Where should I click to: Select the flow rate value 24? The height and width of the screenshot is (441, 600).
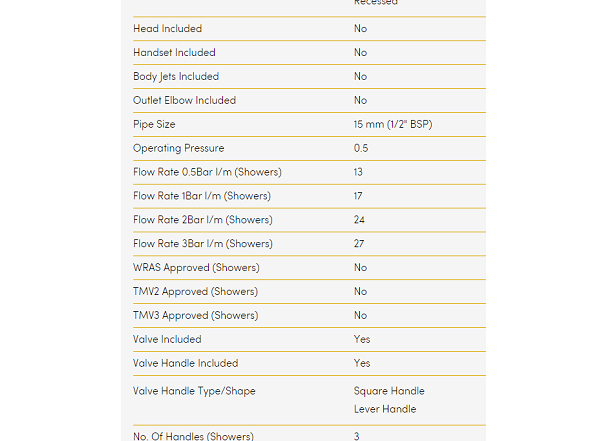[359, 220]
